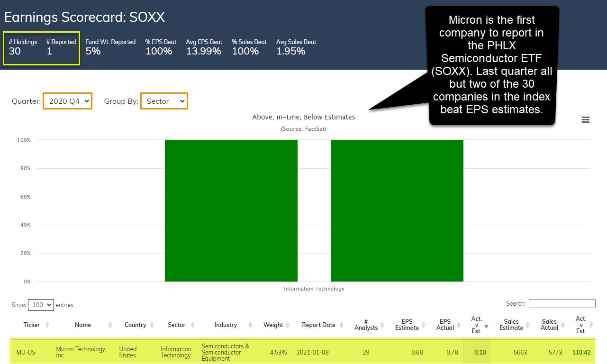This screenshot has height=364, width=607.
Task: Sort table by Sales Estimate column
Action: (515, 325)
